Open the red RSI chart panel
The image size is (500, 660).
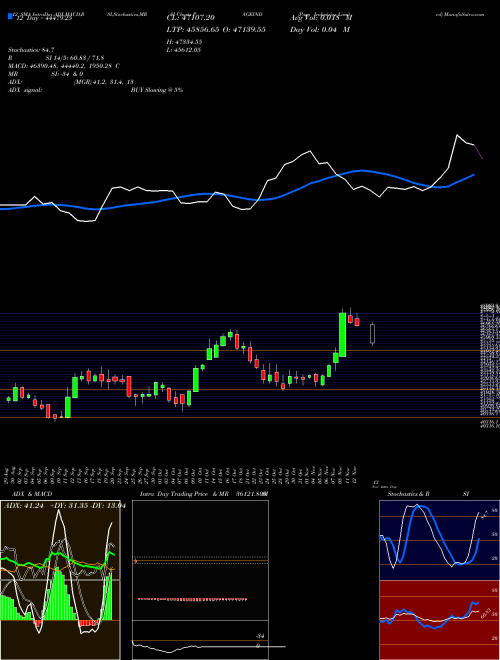(439, 620)
